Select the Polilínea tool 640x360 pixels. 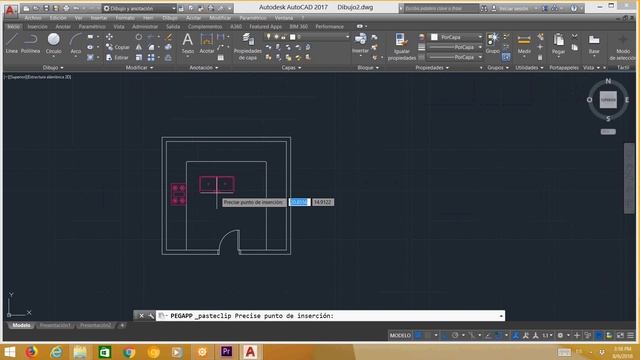(30, 43)
